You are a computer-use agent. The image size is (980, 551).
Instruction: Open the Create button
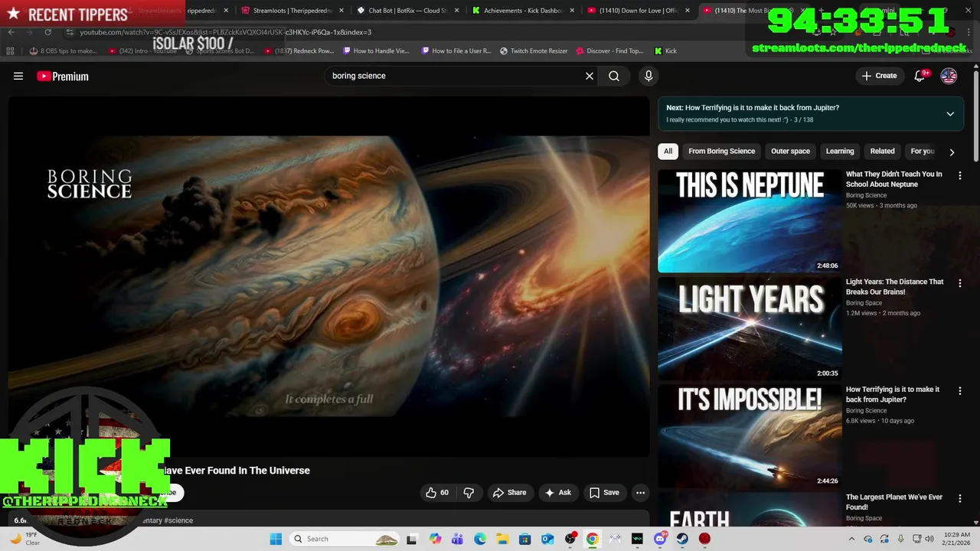point(879,76)
